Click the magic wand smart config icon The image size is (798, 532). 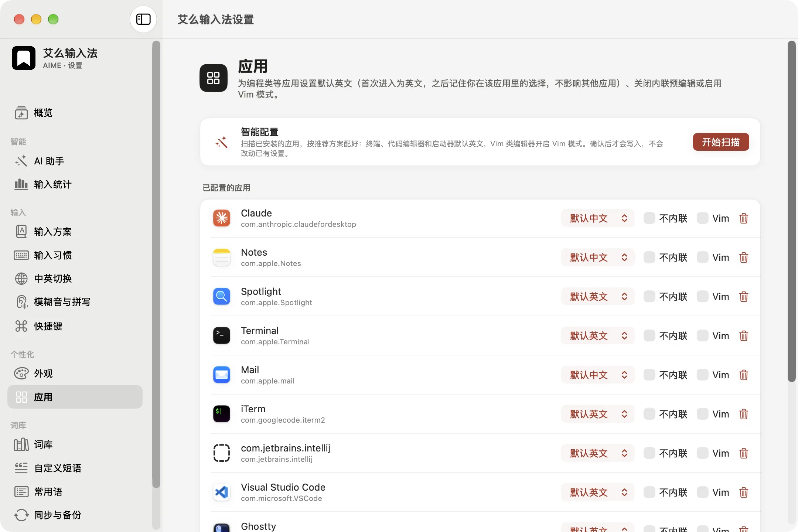[x=222, y=142]
